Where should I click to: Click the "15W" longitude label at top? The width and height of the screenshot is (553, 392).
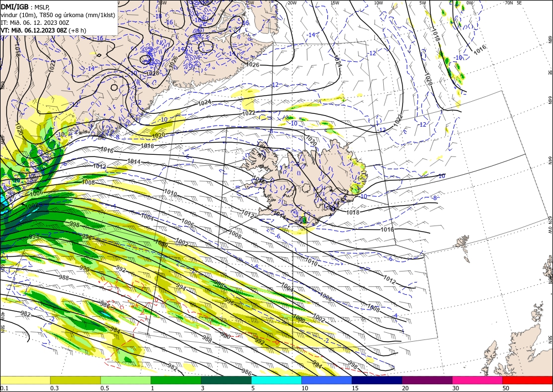point(335,3)
